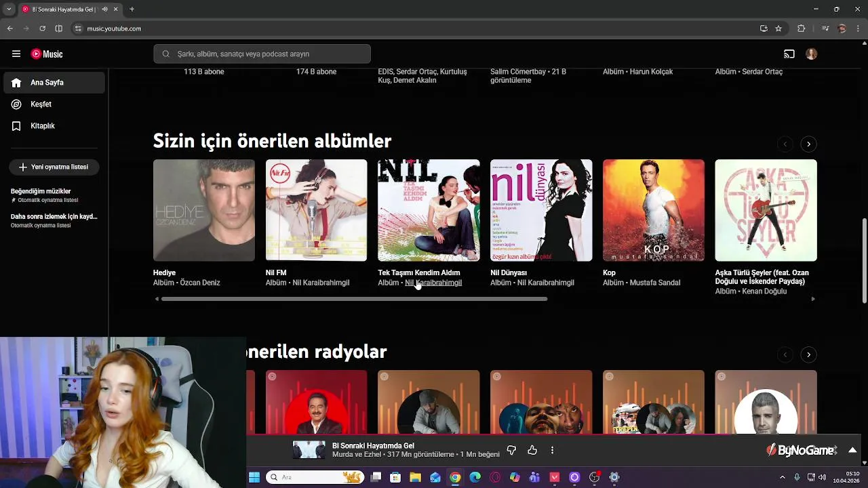Open the Windows Start menu
The width and height of the screenshot is (868, 488).
(x=254, y=477)
